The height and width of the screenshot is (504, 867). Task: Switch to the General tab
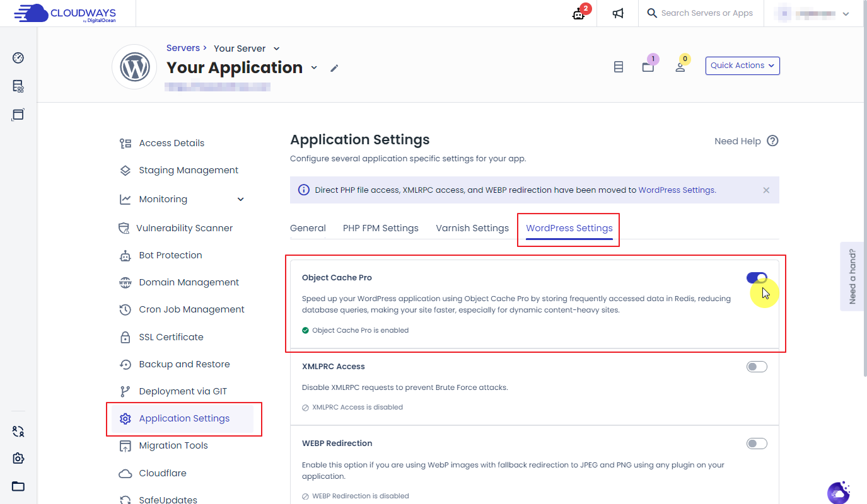coord(308,228)
